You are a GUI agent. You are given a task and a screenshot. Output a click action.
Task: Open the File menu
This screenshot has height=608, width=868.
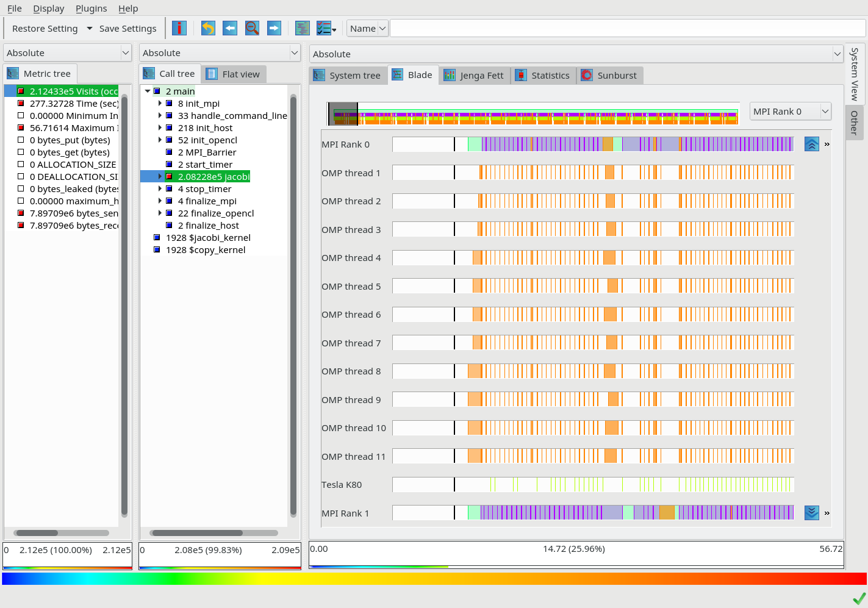pos(14,9)
